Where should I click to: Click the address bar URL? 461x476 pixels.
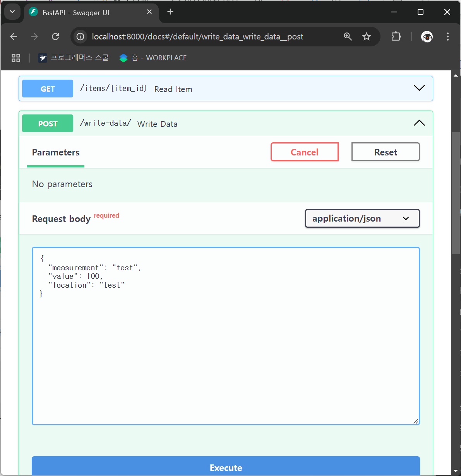coord(197,37)
